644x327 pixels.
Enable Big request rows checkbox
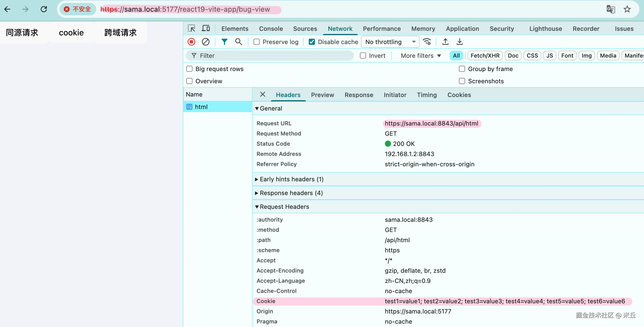point(189,69)
